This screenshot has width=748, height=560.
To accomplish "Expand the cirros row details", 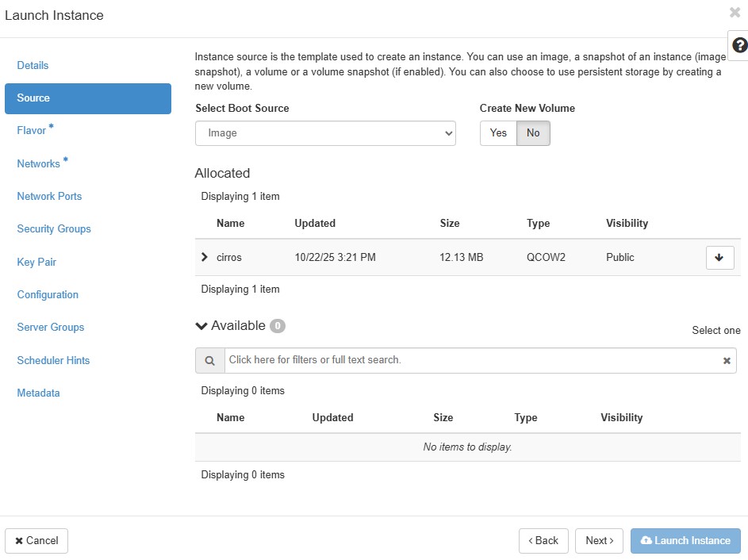I will [x=205, y=257].
